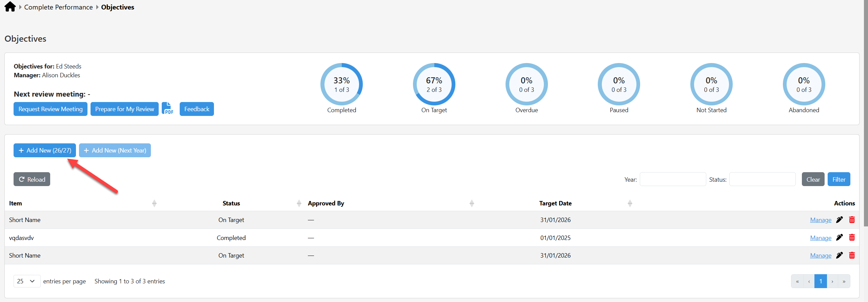Jump to last page pagination arrow

[844, 281]
